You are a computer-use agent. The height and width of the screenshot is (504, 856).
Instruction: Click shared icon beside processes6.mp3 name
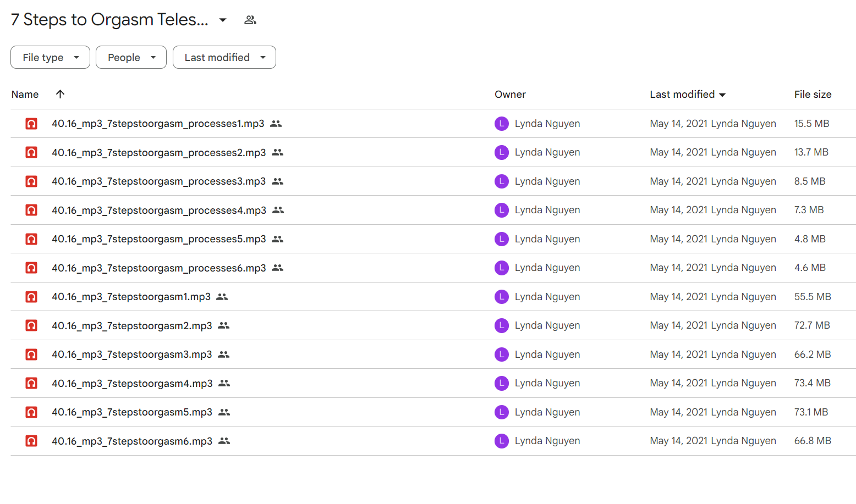point(278,268)
